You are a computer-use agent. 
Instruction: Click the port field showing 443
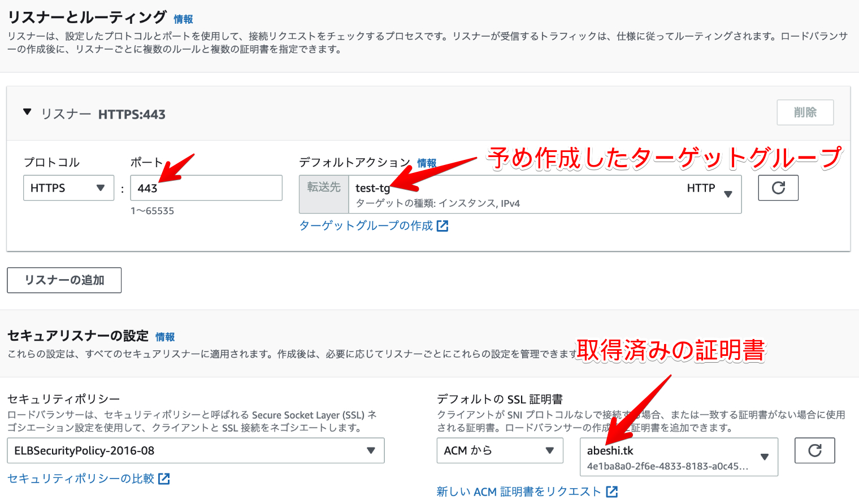[x=206, y=188]
